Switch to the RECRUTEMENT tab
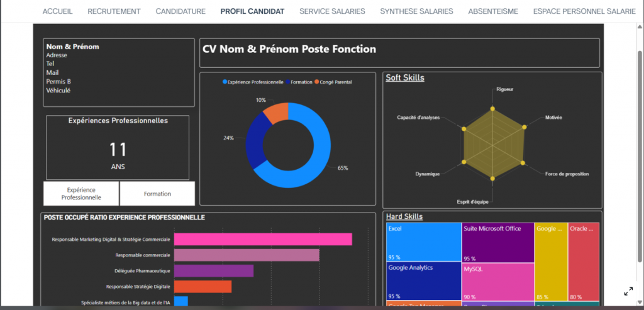 click(114, 11)
